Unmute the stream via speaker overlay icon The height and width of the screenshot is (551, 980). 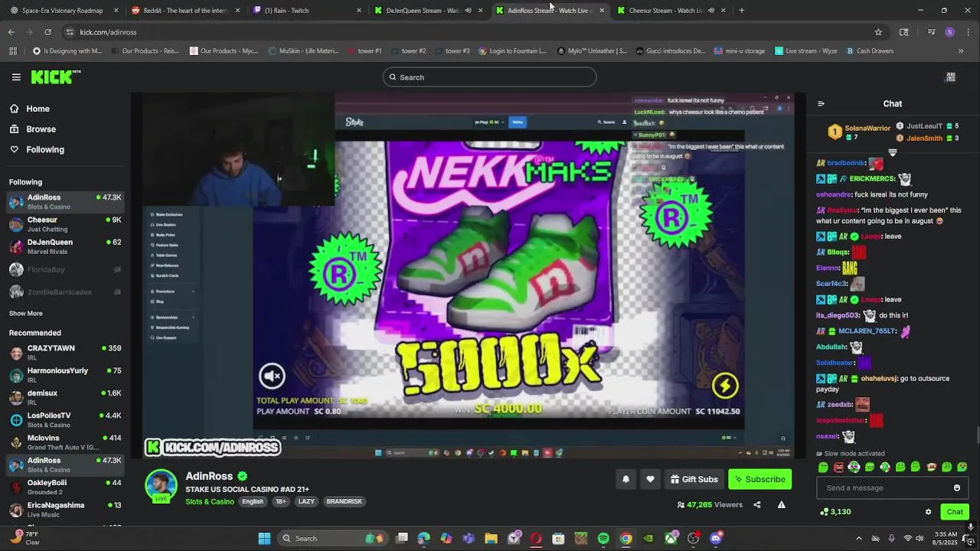click(x=272, y=376)
